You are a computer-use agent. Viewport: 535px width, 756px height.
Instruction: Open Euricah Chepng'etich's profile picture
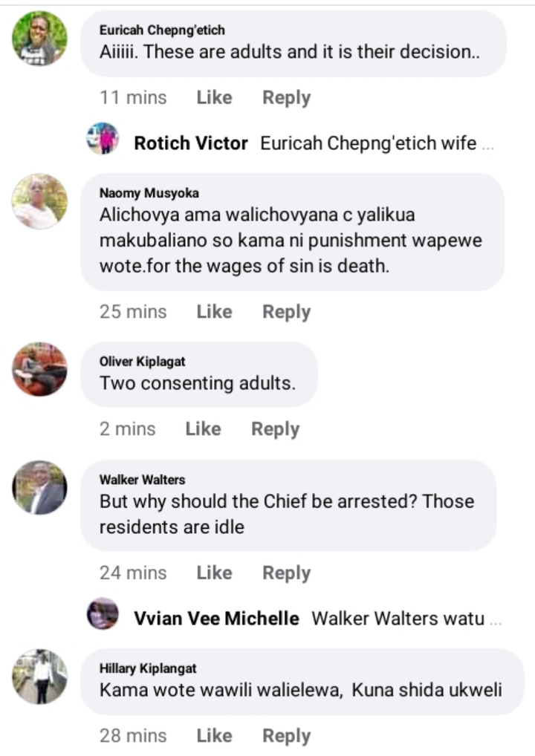pos(39,39)
